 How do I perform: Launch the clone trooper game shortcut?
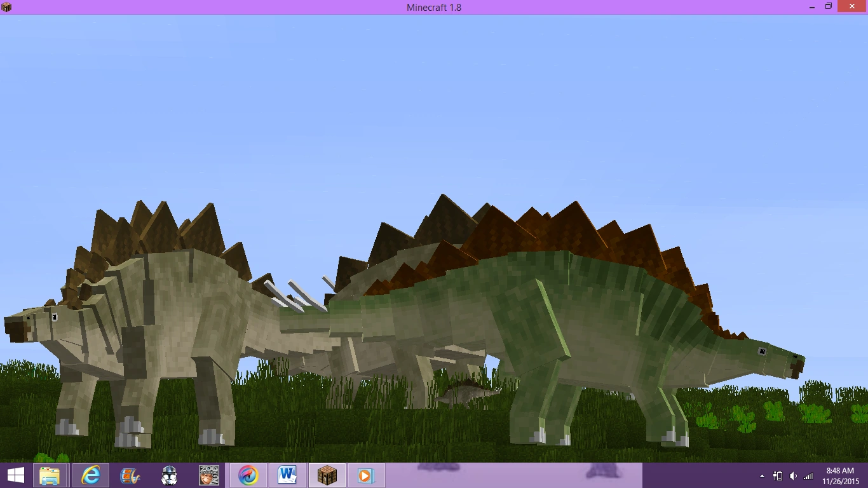tap(169, 475)
